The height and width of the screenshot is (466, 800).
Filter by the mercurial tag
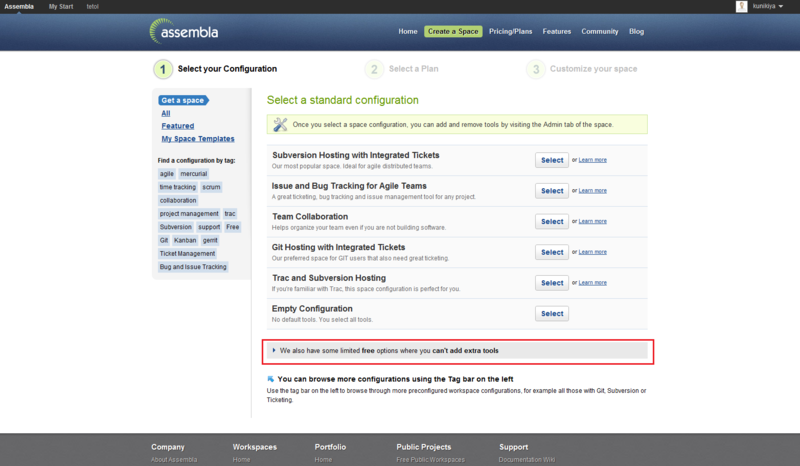[x=193, y=174]
